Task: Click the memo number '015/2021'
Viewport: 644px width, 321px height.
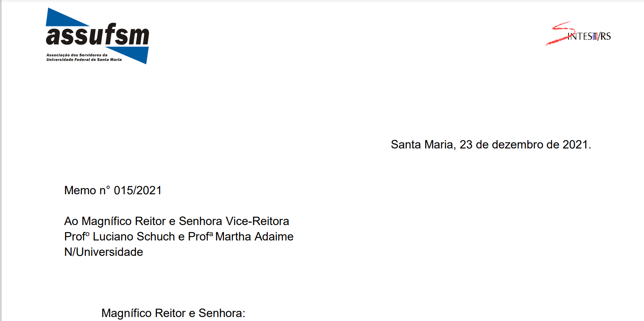Action: [138, 190]
